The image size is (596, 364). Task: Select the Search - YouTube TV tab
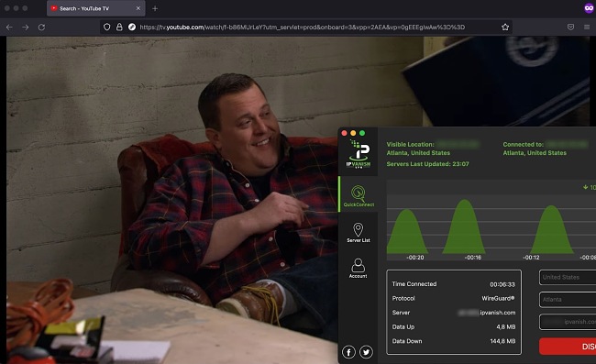[x=95, y=8]
